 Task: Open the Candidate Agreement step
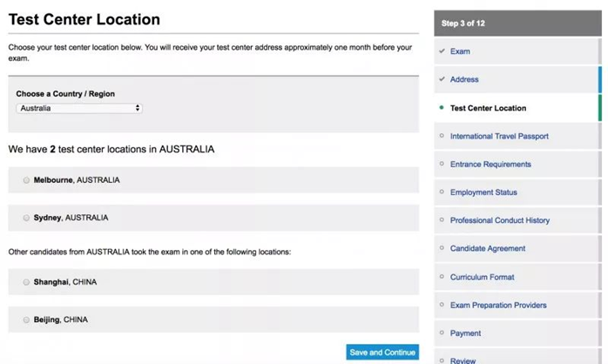tap(488, 248)
